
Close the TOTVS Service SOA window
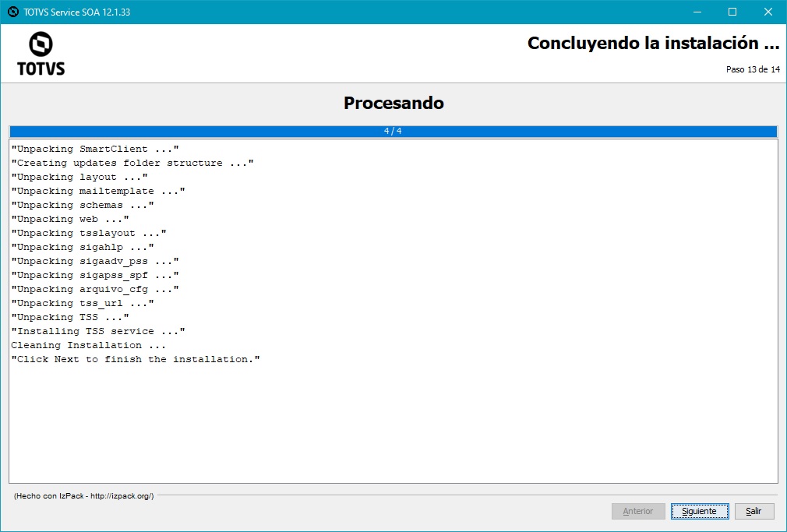coord(768,12)
